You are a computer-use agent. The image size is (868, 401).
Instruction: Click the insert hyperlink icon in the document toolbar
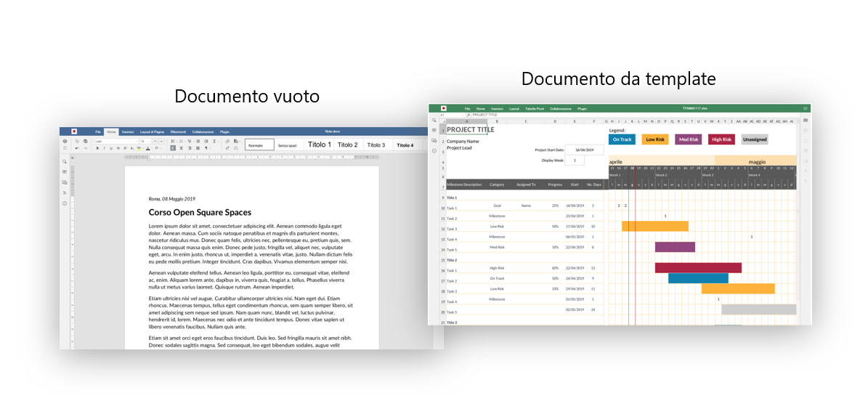pyautogui.click(x=227, y=141)
